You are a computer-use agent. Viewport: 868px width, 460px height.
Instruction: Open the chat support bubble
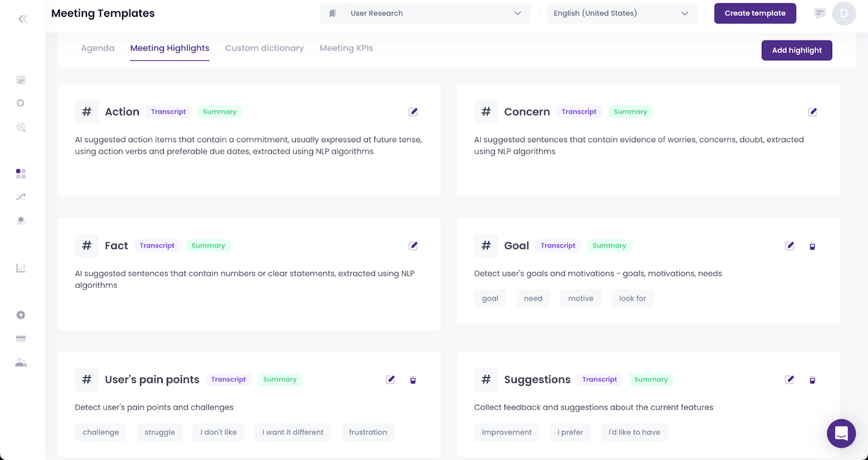(x=841, y=433)
